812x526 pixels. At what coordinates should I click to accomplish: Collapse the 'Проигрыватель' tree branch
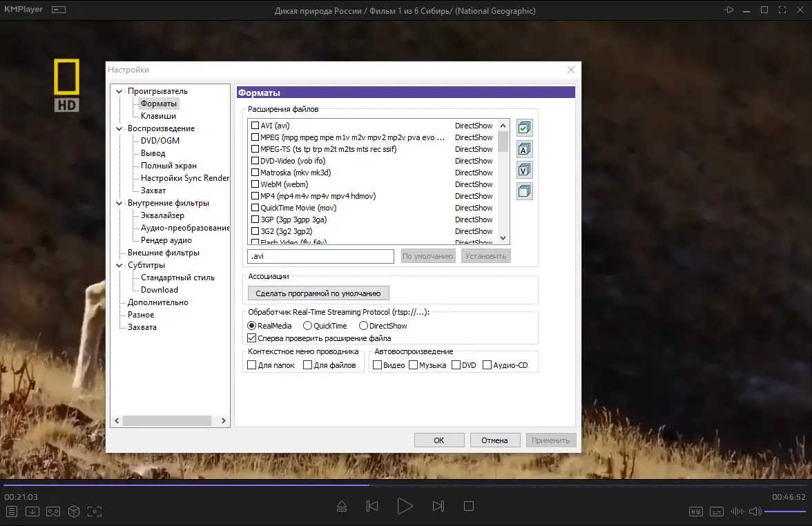119,90
